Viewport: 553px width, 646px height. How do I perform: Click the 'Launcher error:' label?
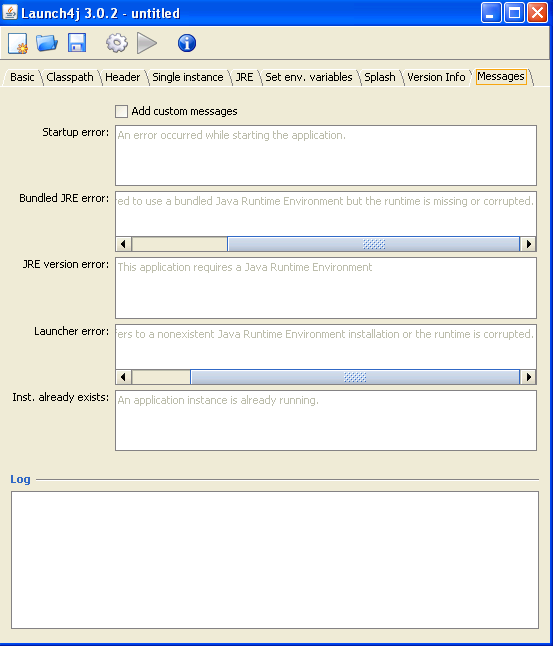click(72, 331)
